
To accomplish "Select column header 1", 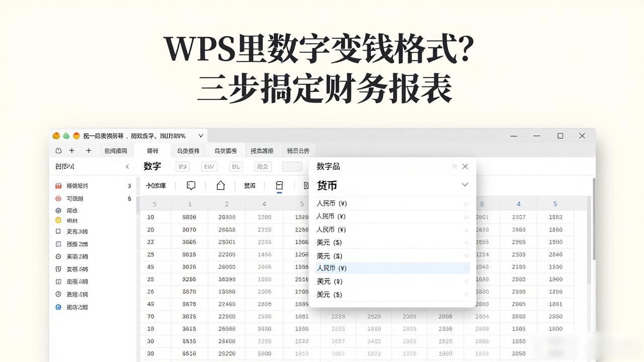I will pyautogui.click(x=190, y=204).
